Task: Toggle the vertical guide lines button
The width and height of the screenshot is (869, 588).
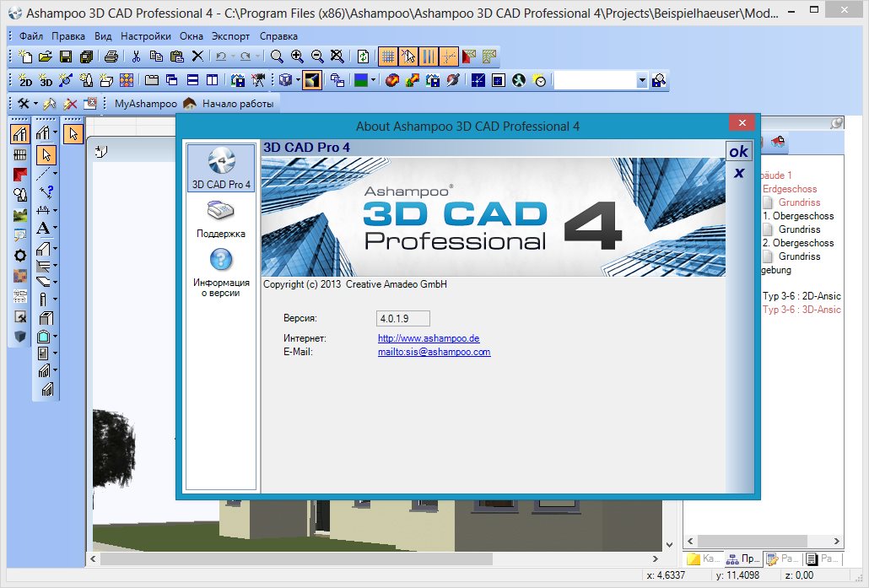Action: [429, 56]
